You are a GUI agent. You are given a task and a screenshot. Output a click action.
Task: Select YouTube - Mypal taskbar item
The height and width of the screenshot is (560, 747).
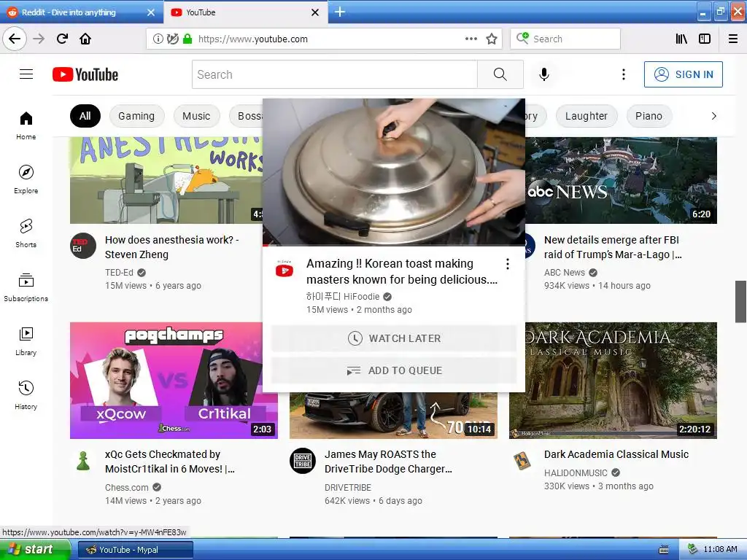[x=136, y=550]
